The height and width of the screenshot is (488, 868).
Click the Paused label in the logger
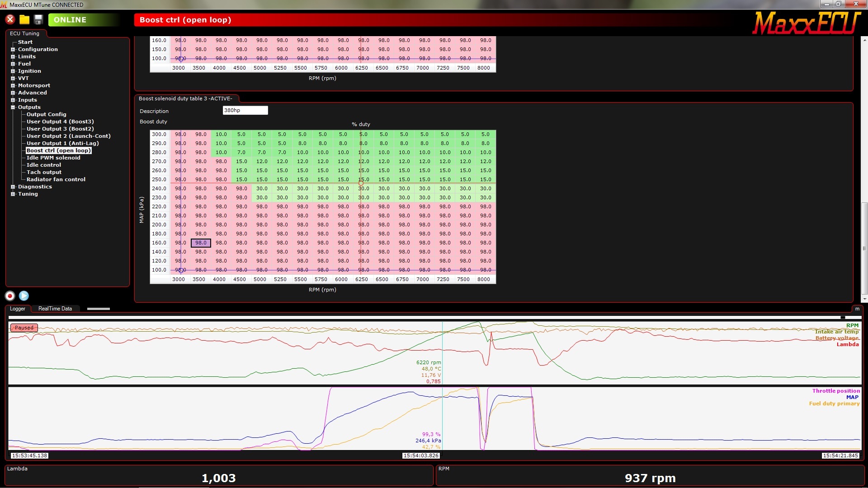point(24,328)
